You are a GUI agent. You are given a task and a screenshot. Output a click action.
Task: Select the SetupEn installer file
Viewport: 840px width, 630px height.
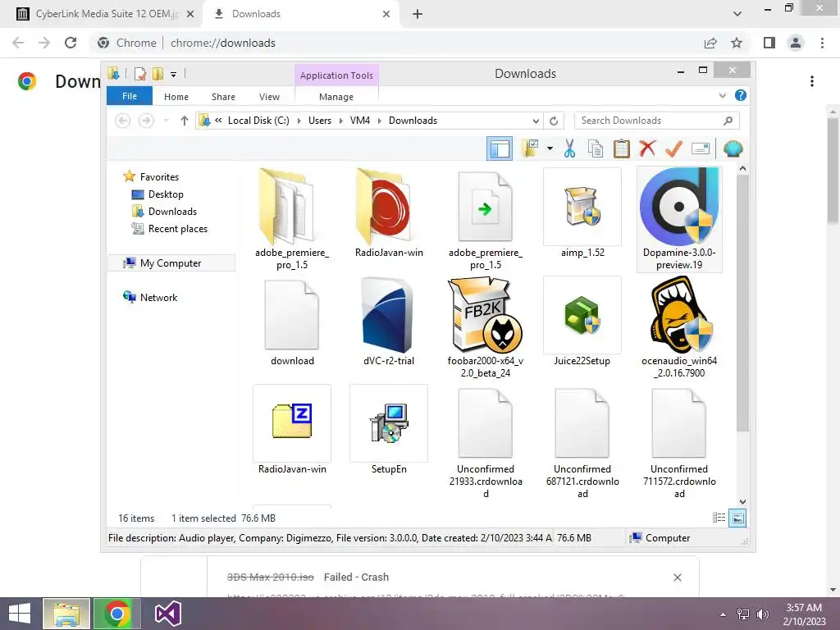[x=389, y=430]
